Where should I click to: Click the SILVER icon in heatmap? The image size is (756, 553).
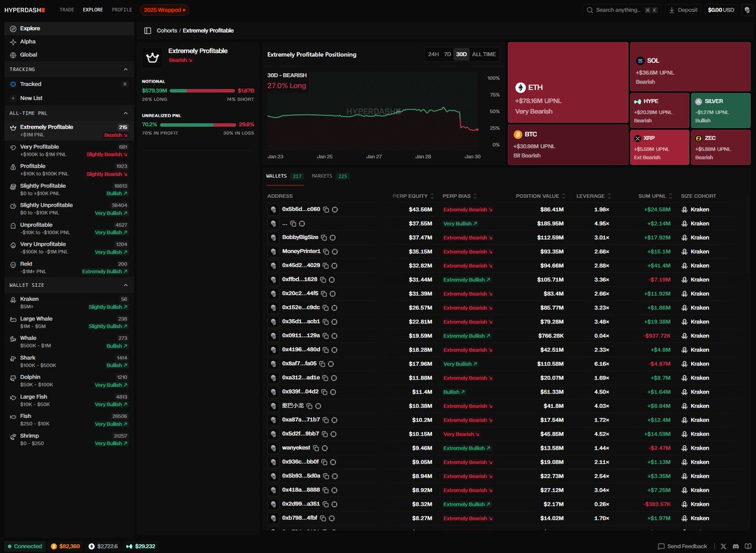coord(698,102)
